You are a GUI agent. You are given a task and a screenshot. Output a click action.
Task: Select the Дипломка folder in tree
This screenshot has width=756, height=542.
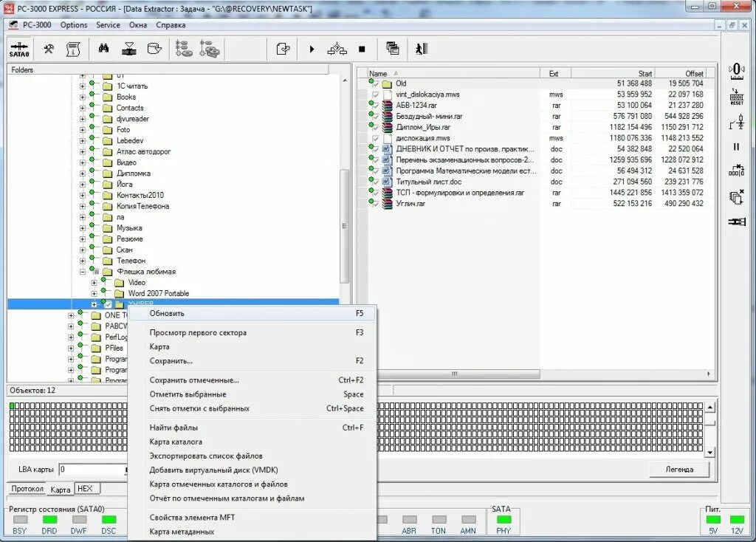click(x=134, y=174)
